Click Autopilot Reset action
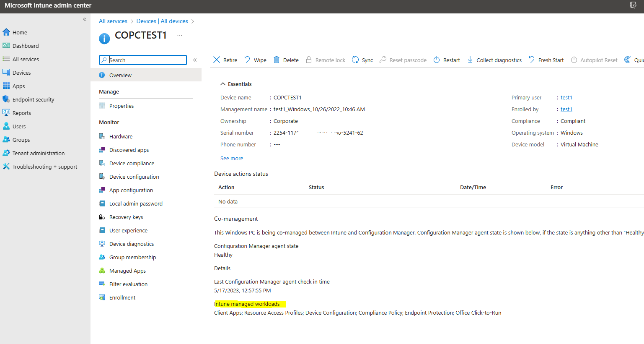The width and height of the screenshot is (644, 344). tap(594, 60)
